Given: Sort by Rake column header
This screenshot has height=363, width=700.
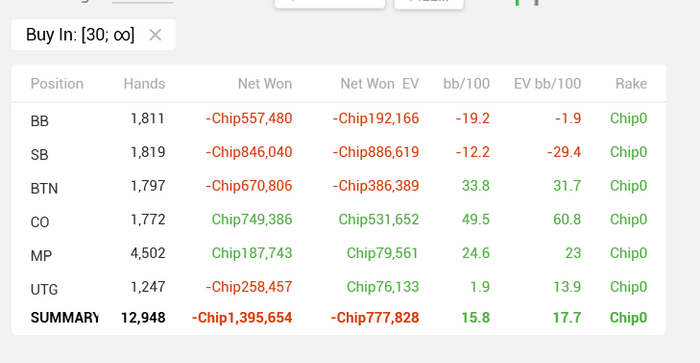Looking at the screenshot, I should (631, 83).
